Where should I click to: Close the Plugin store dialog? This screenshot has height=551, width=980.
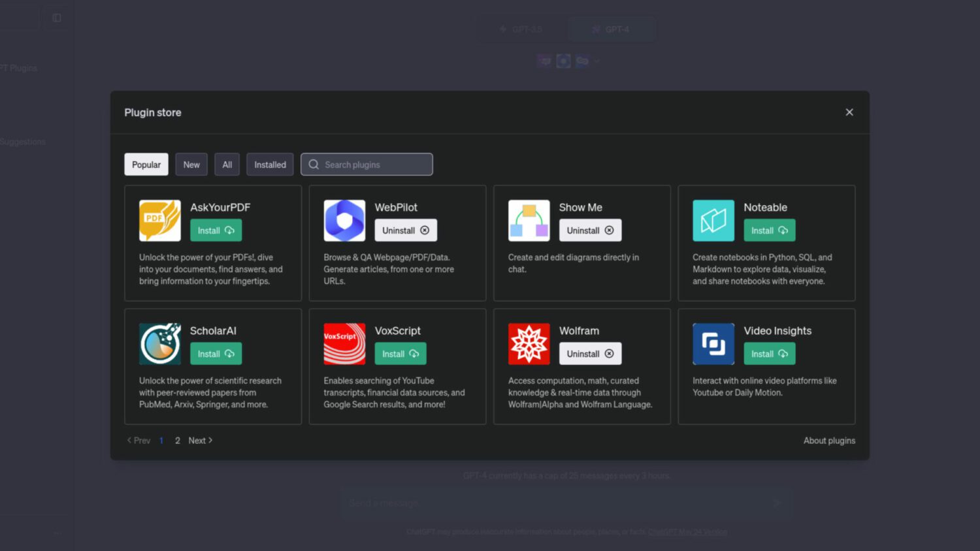tap(849, 112)
